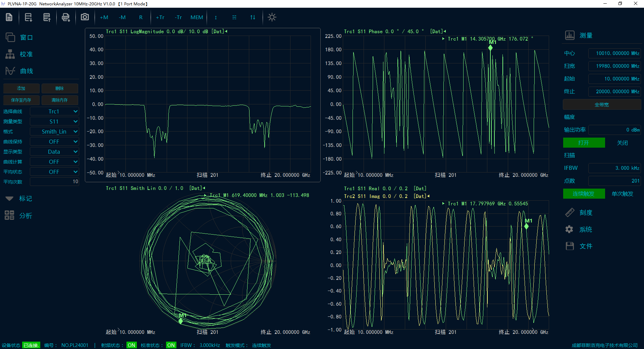Click the up-down arrows swap icon
Image resolution: width=644 pixels, height=349 pixels.
click(253, 17)
